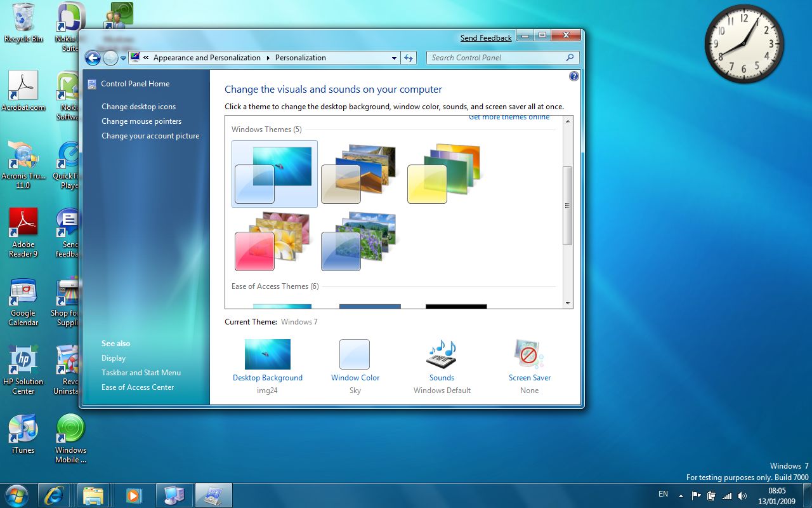
Task: Click the address bar refresh icon
Action: tap(409, 57)
